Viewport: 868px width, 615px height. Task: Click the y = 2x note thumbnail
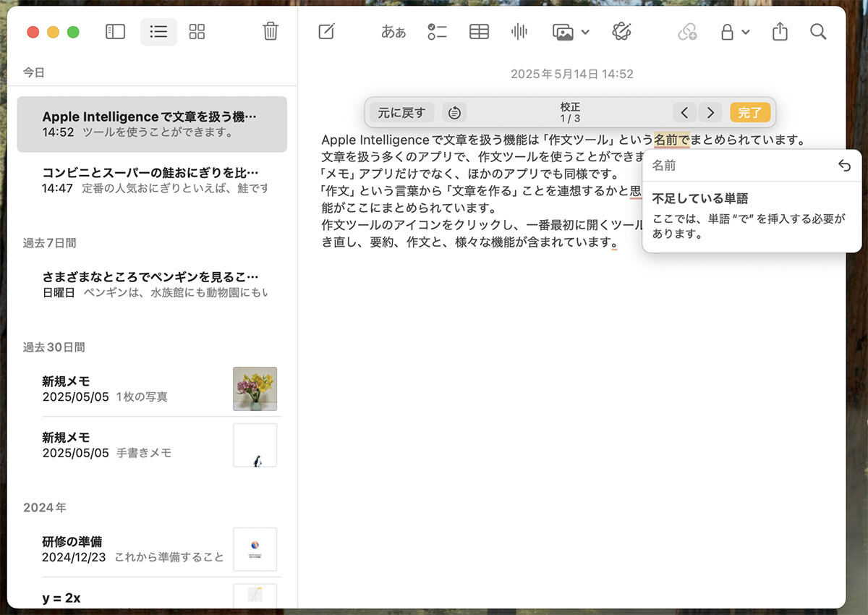click(255, 596)
